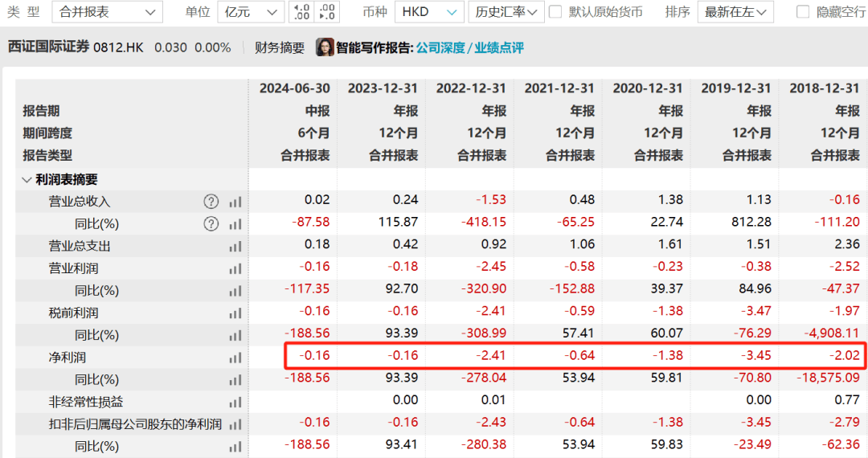
Task: Click the decrease decimal places button
Action: coord(327,11)
